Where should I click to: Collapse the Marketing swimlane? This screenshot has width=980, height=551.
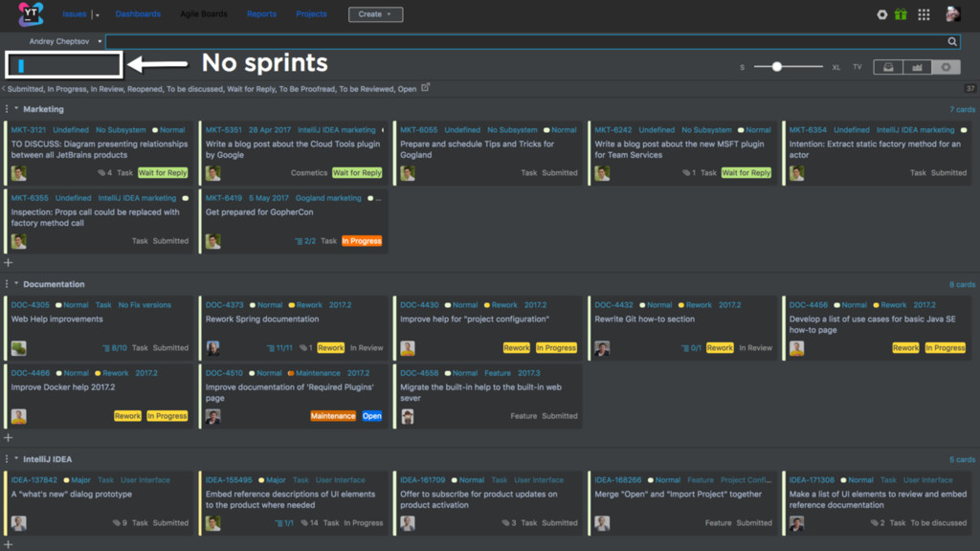pyautogui.click(x=16, y=108)
